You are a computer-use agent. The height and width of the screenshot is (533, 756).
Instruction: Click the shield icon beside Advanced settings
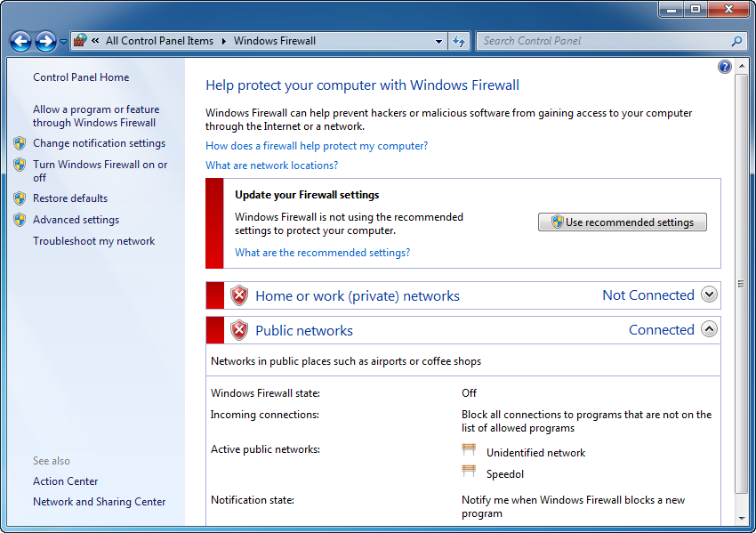click(x=20, y=220)
